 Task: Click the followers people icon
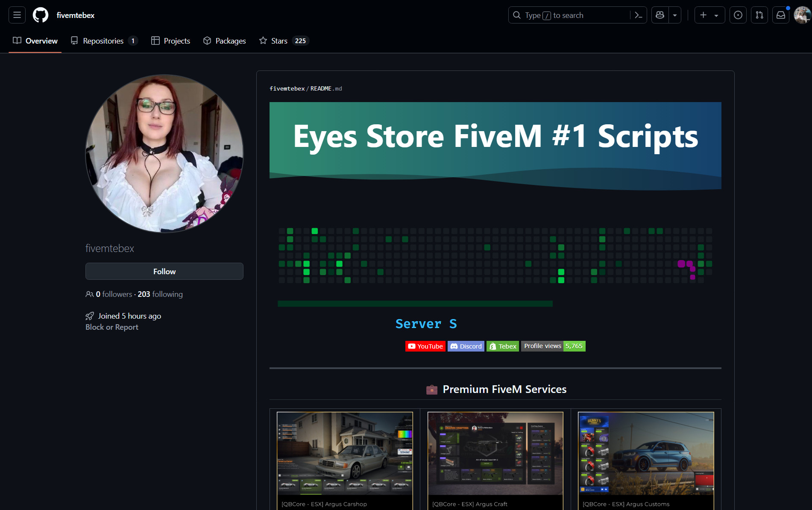coord(89,294)
